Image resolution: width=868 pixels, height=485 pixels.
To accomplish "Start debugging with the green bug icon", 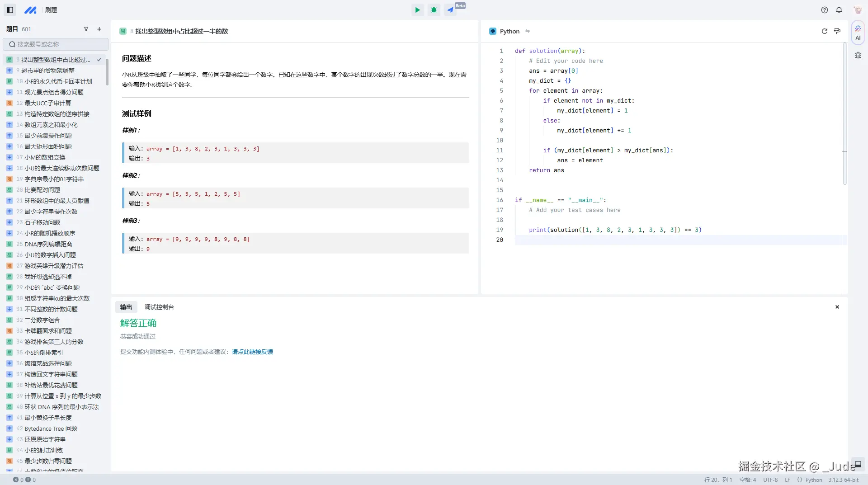I will point(434,10).
